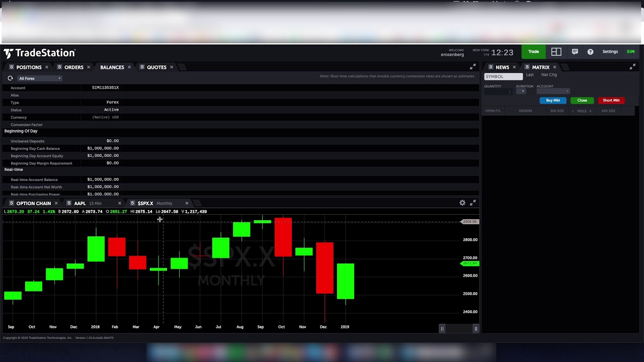Close the Option Chain tab
644x362 pixels.
56,203
